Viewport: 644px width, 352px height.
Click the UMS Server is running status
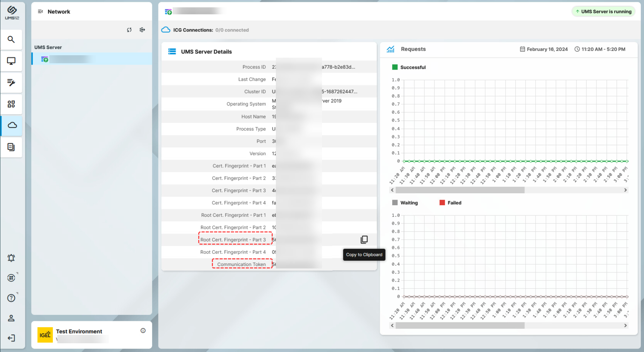(603, 11)
